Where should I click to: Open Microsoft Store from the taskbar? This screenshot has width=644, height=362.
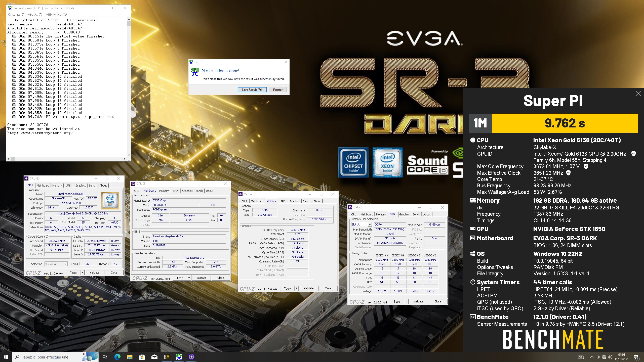142,357
